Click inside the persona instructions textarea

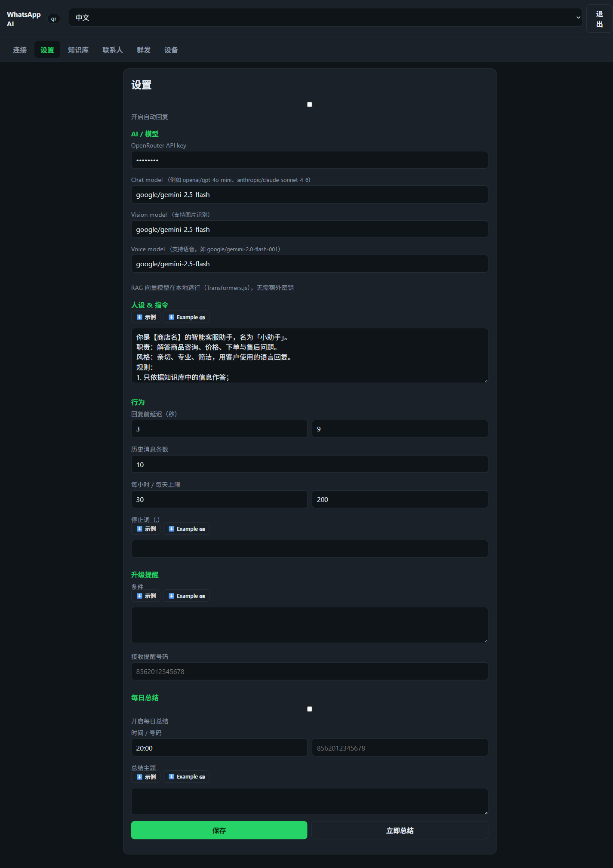point(310,356)
